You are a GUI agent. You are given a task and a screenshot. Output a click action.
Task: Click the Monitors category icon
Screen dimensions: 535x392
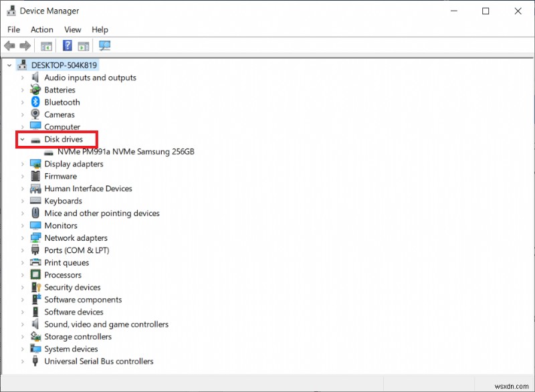pyautogui.click(x=35, y=225)
